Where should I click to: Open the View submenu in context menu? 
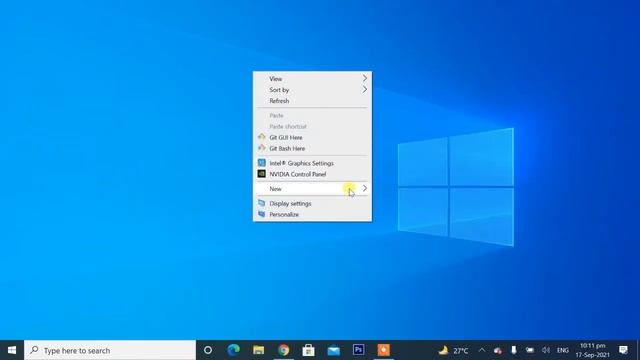coord(312,79)
